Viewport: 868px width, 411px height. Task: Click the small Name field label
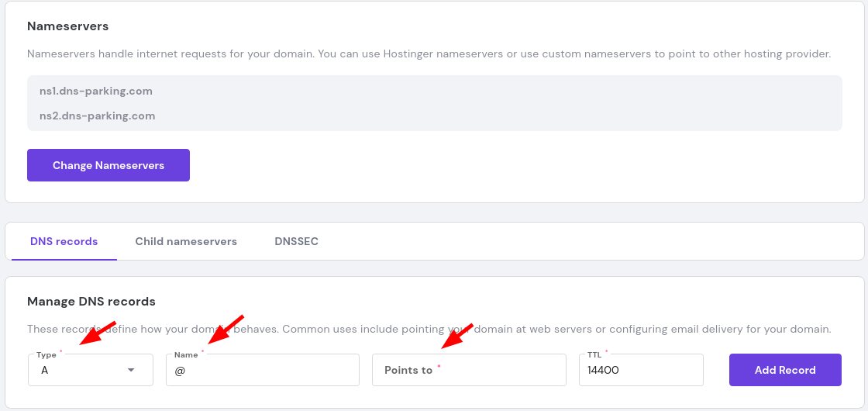186,354
